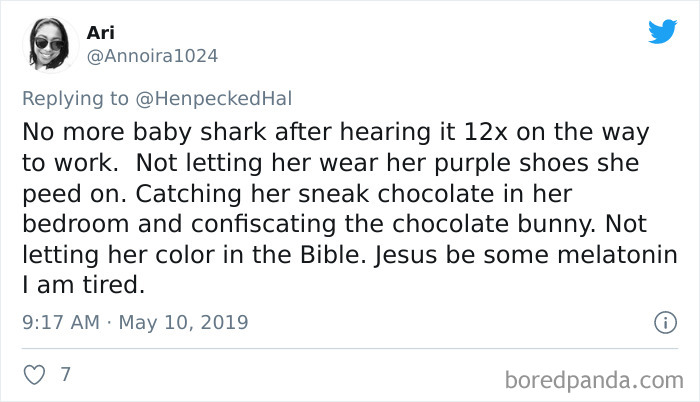This screenshot has width=700, height=402.
Task: Click the "Replying to" label
Action: pos(78,97)
